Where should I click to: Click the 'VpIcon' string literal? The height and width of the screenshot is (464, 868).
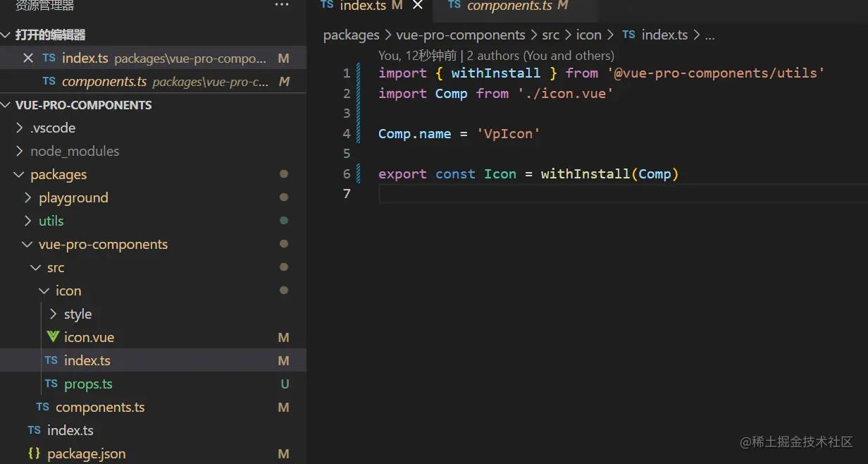pos(508,133)
